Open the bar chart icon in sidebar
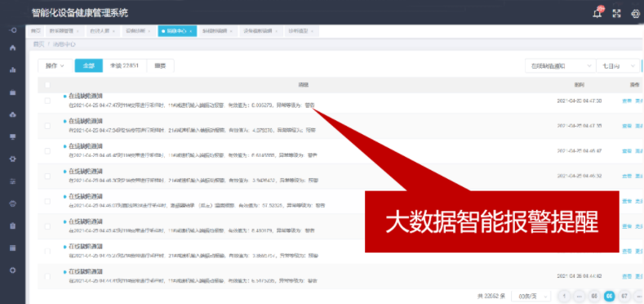Image resolution: width=644 pixels, height=304 pixels. coord(13,70)
